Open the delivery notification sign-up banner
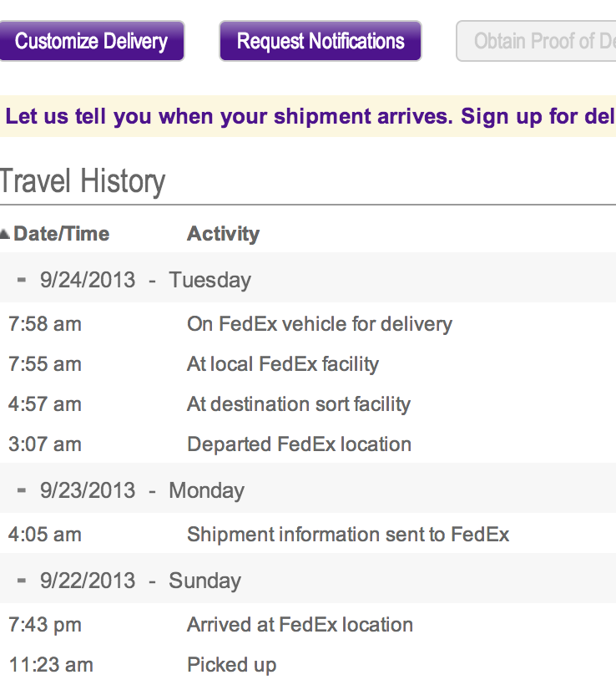616x690 pixels. [311, 116]
